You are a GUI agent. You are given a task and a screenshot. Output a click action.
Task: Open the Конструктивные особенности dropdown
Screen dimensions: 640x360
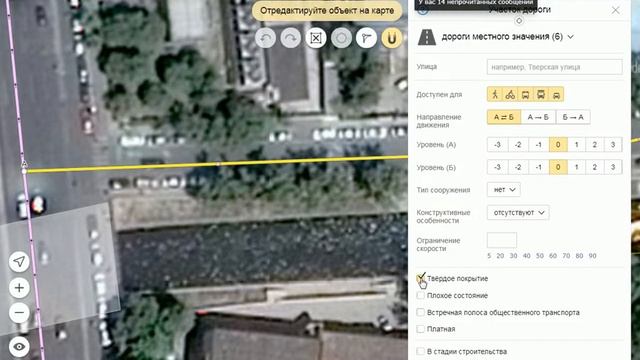pos(518,213)
